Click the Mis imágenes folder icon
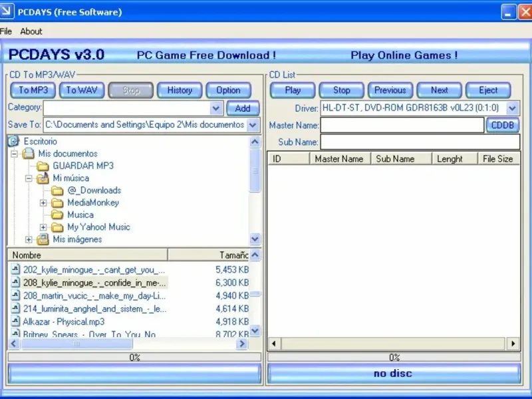Screen dimensions: 532x399 click(x=43, y=239)
